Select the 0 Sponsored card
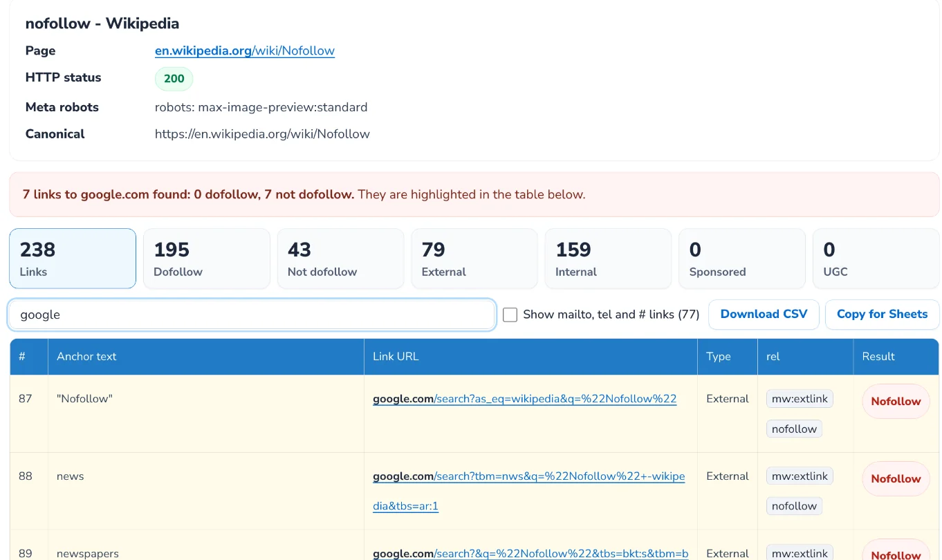Image resolution: width=942 pixels, height=560 pixels. 742,259
